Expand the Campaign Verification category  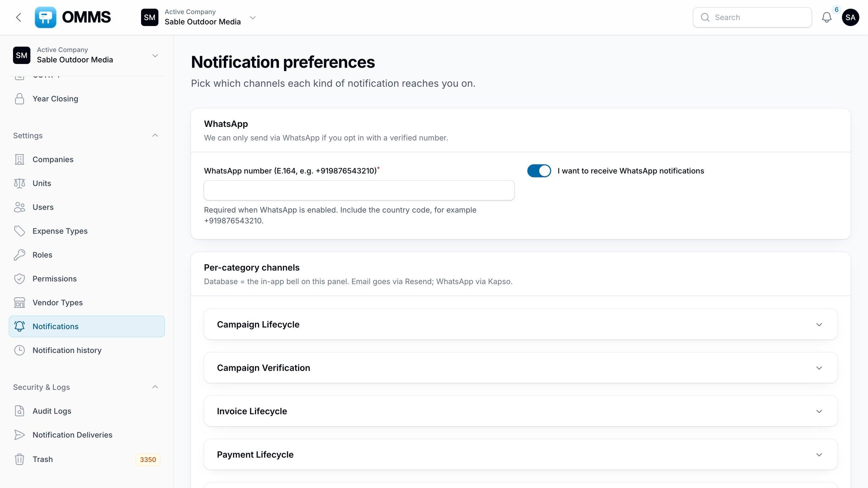521,368
